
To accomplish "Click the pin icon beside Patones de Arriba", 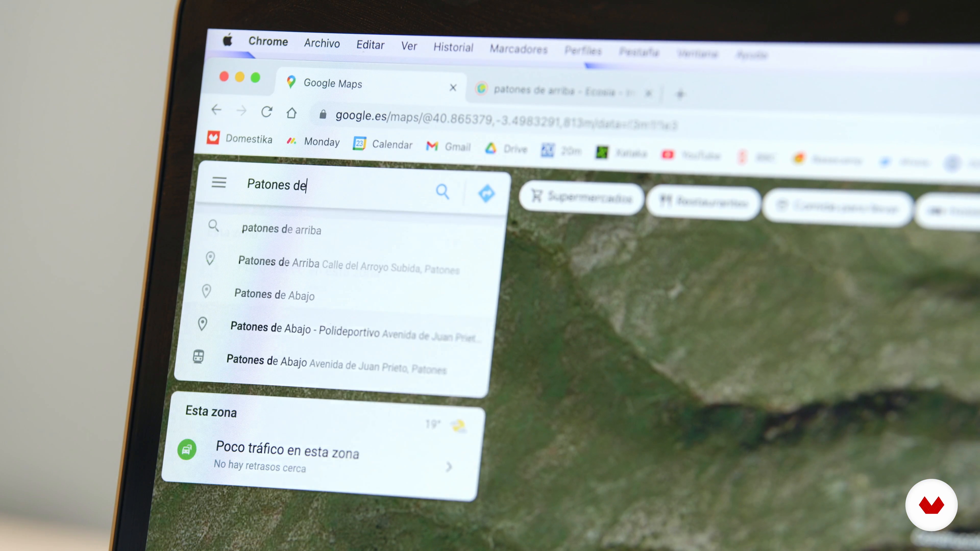I will point(210,259).
